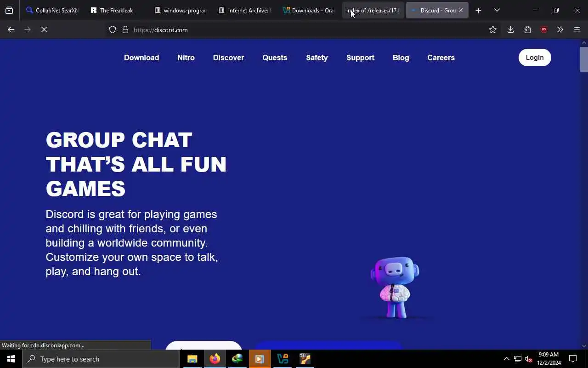Open File Explorer from taskbar

click(192, 359)
